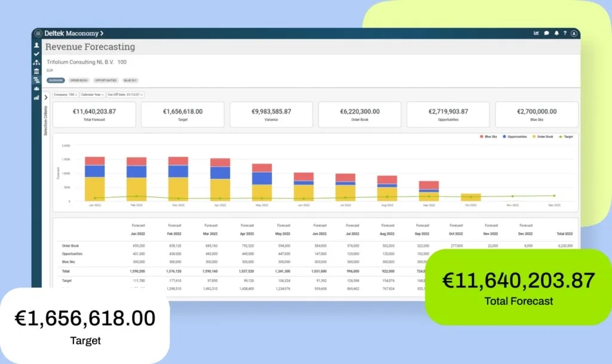Viewport: 612px width, 364px height.
Task: Select the Opportunities table row label
Action: [x=72, y=254]
